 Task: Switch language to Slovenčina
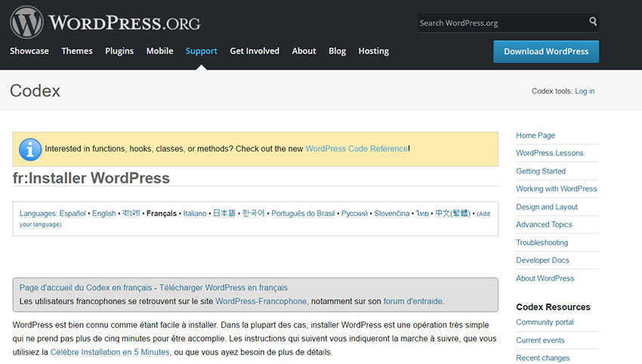[x=392, y=213]
